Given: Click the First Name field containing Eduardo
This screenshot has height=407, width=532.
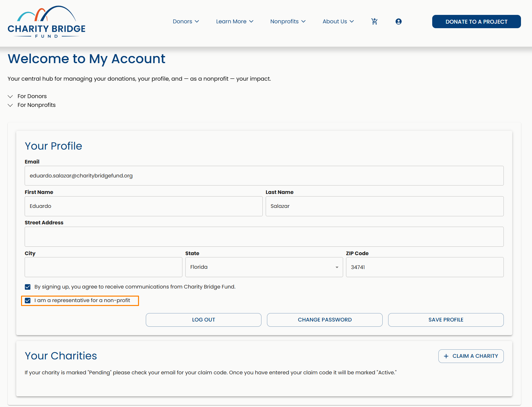Looking at the screenshot, I should point(144,206).
